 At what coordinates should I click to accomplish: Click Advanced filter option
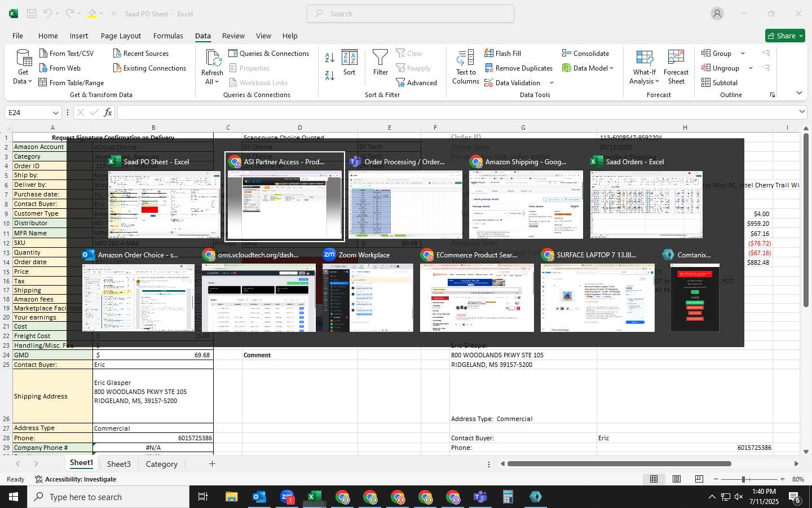tap(417, 83)
